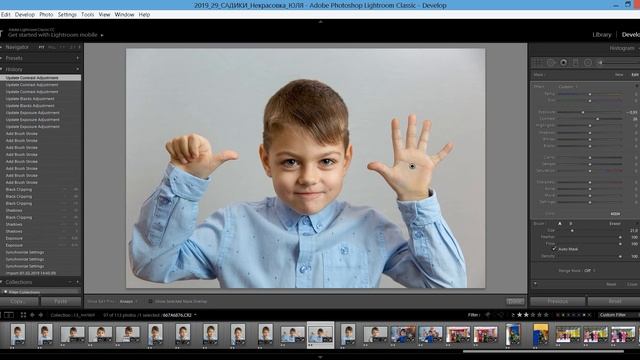Image resolution: width=640 pixels, height=360 pixels.
Task: Select the Red Eye Correction tool
Action: (563, 62)
